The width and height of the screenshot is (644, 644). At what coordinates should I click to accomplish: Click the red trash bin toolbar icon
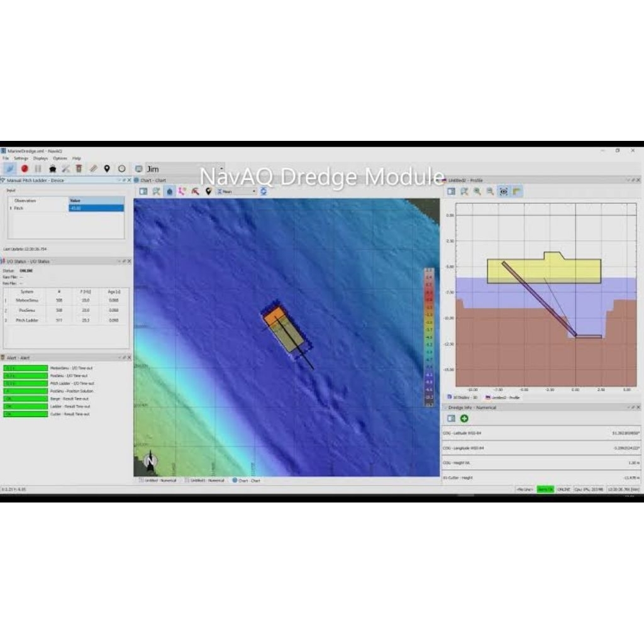(79, 169)
